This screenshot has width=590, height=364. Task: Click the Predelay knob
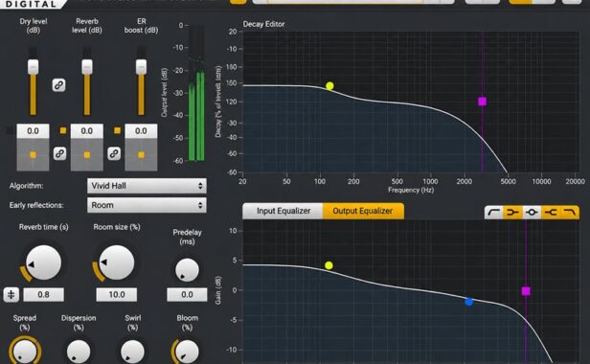pos(187,270)
